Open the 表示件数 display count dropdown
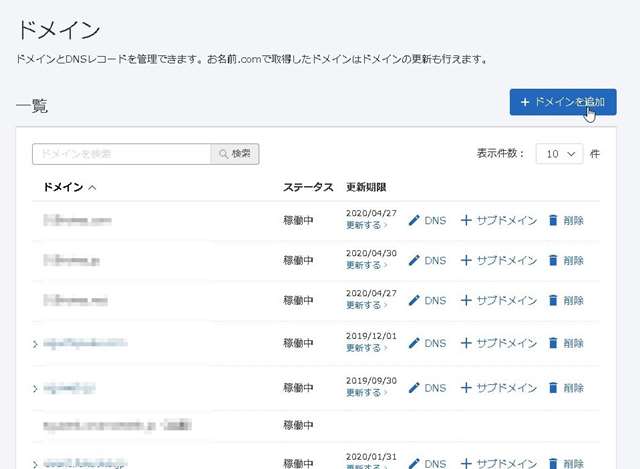This screenshot has height=469, width=640. (x=559, y=154)
